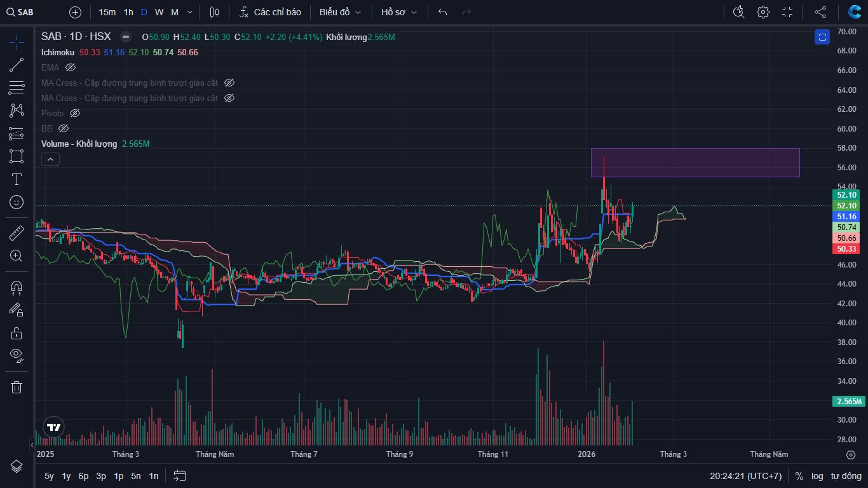Open the quick search lightning icon
The image size is (868, 488).
pos(738,12)
